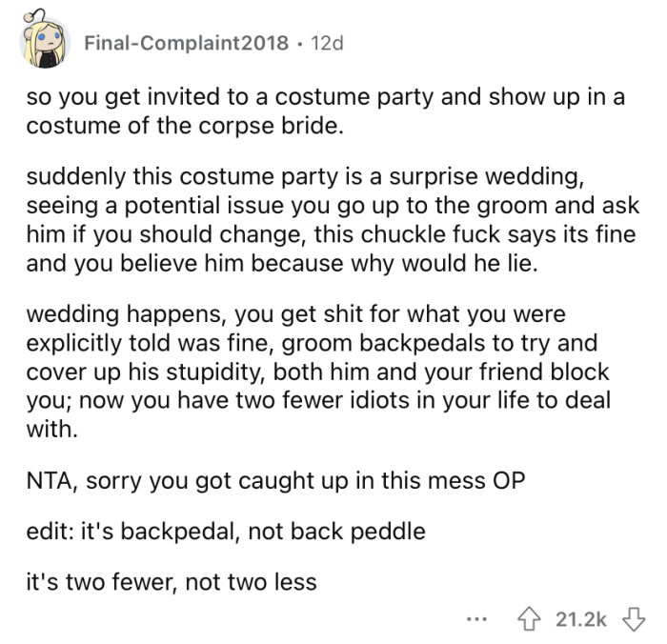This screenshot has height=644, width=667.
Task: Click the paragraph starting "so you get invited"
Action: point(324,112)
